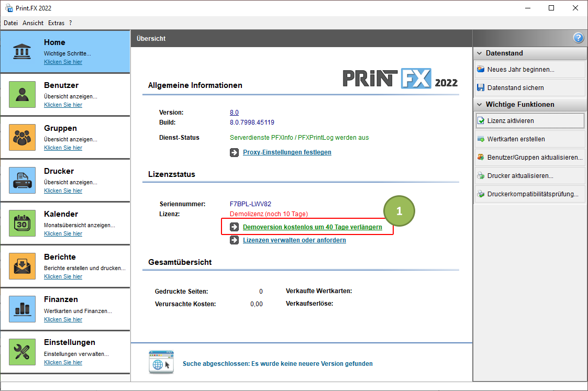Collapse the Wichtige Funktionen section chevron
588x391 pixels.
pos(479,105)
